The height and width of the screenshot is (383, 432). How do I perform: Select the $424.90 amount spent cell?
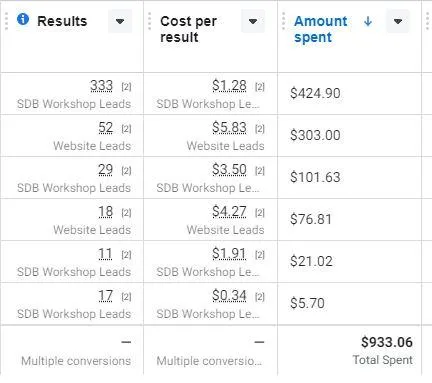349,93
